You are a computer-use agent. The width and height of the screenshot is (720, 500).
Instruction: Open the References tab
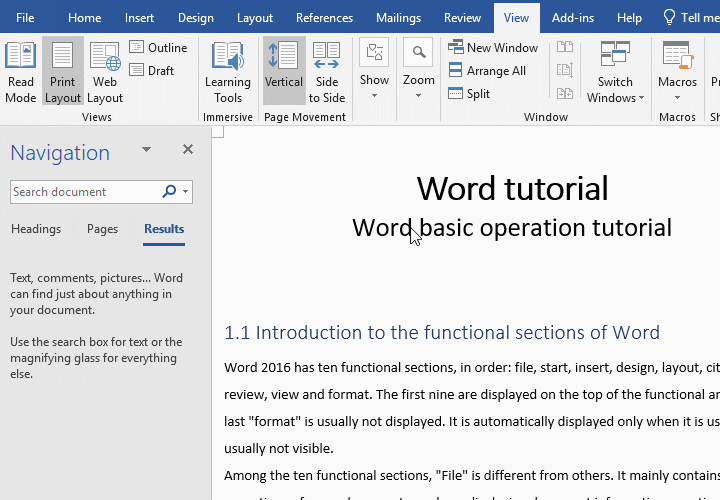point(324,17)
